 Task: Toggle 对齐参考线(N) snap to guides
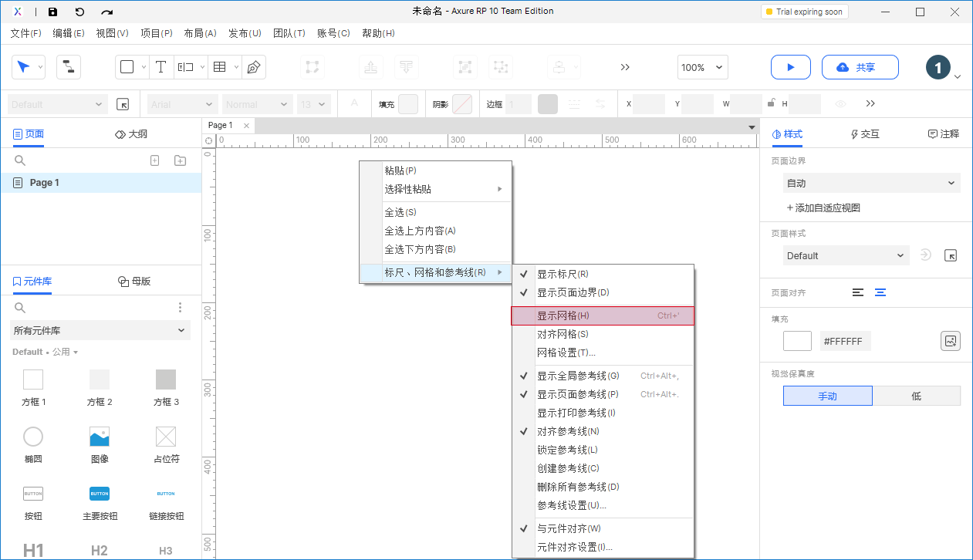[603, 431]
